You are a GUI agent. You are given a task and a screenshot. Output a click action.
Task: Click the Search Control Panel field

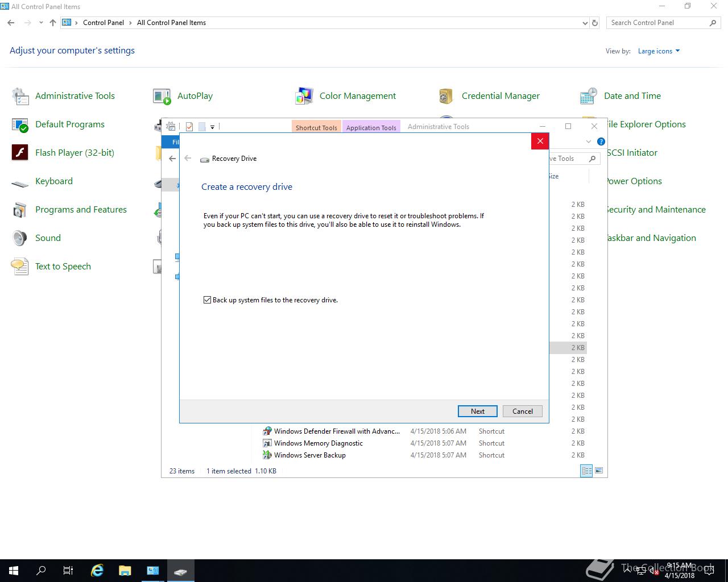(659, 23)
